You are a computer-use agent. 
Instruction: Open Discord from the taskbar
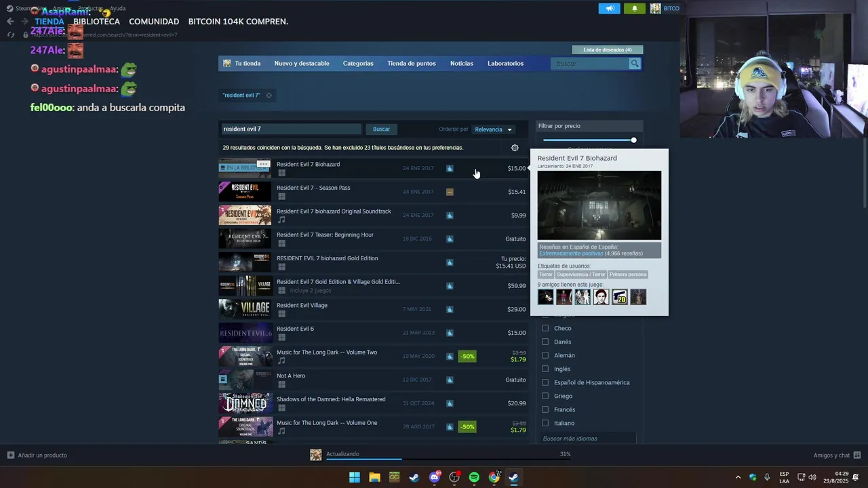pos(435,477)
